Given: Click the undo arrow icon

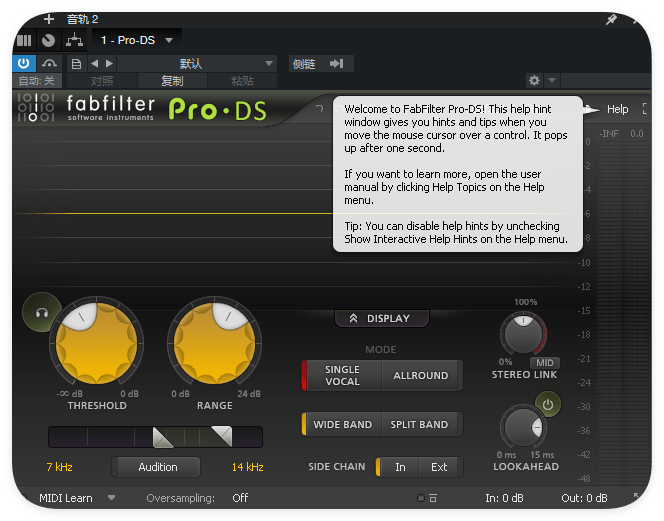Looking at the screenshot, I should pos(320,109).
